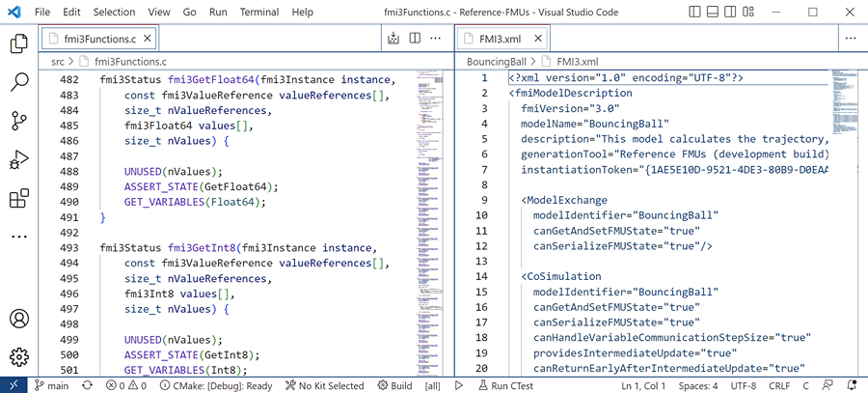Expand the BouncingBall breadcrumb

pos(497,62)
